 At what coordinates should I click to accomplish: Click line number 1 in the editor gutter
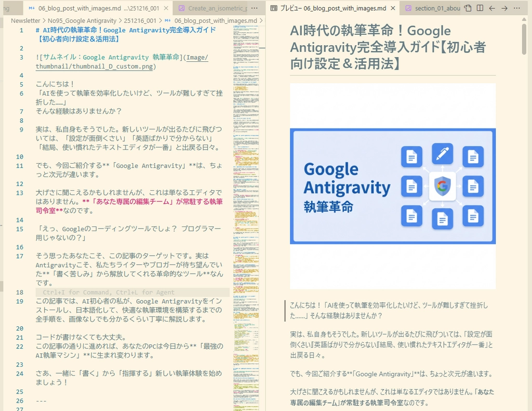click(21, 30)
